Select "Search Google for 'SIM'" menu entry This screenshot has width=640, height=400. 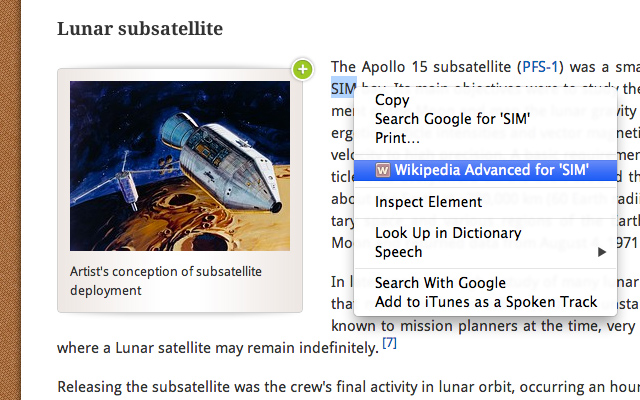pyautogui.click(x=452, y=118)
